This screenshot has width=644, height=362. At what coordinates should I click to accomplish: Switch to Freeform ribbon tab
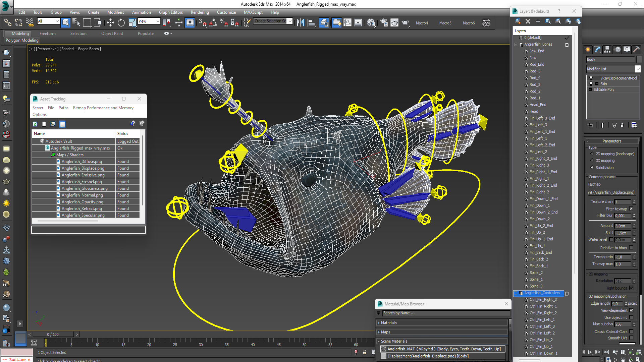[47, 34]
